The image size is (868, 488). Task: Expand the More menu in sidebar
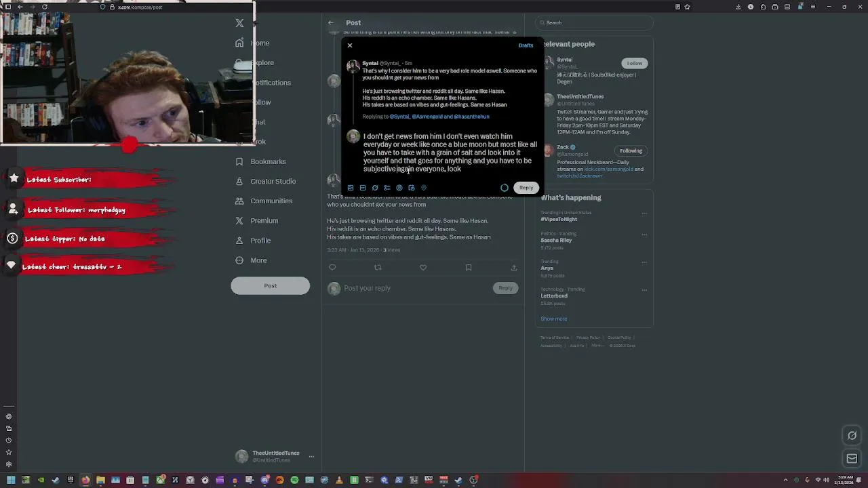(x=252, y=260)
